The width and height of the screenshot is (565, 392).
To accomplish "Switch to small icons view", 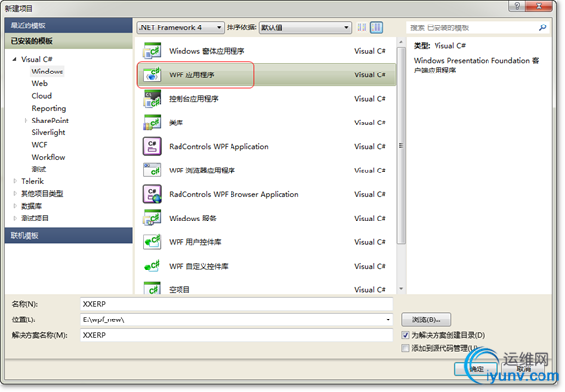I will [x=362, y=27].
